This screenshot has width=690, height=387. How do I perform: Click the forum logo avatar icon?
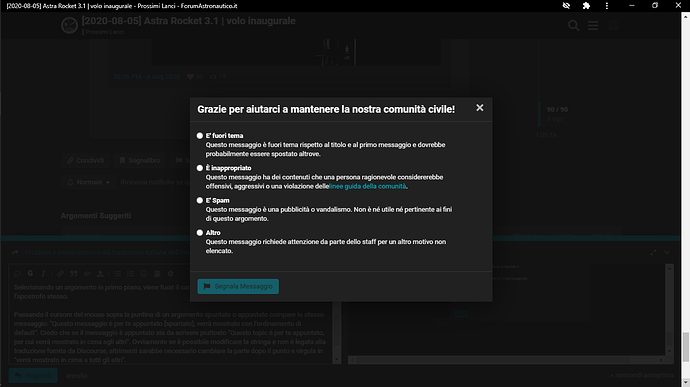[x=69, y=26]
